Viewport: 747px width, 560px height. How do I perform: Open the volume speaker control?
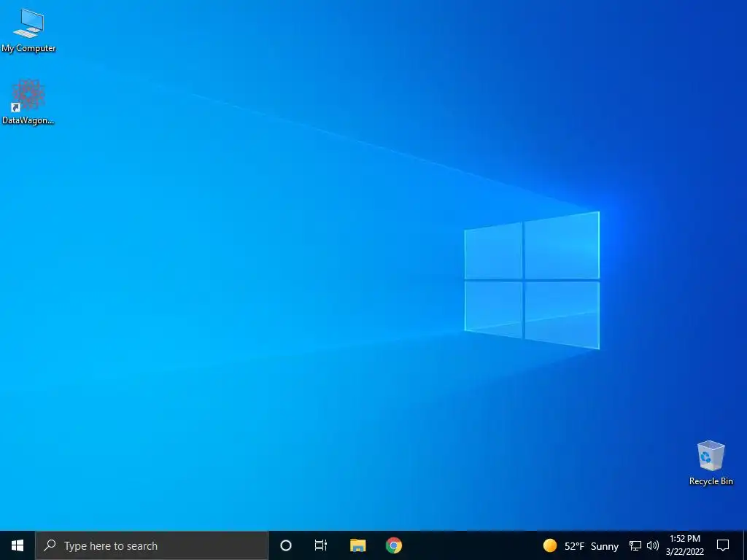point(653,545)
